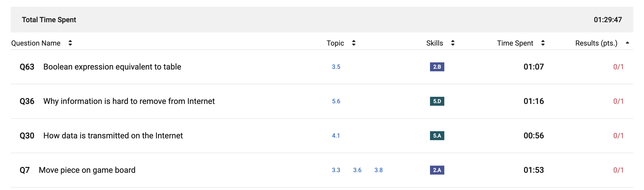Open topic 3.3 link for Q7

coord(336,170)
